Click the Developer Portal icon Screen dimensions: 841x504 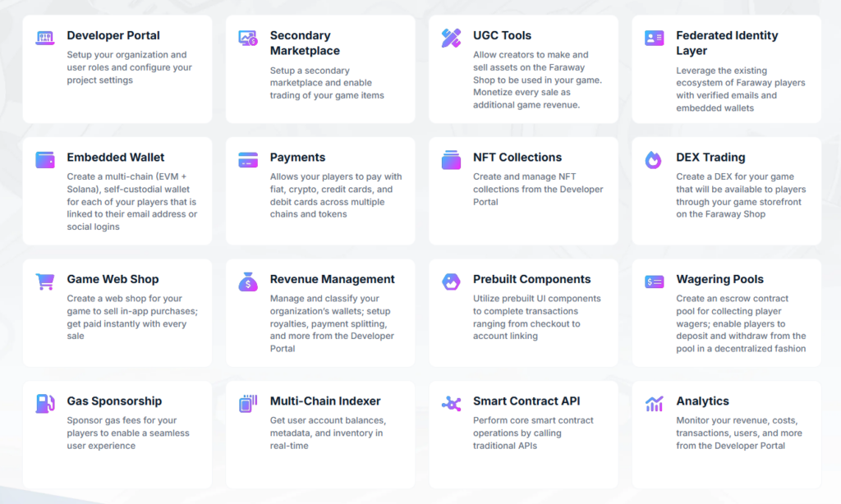pyautogui.click(x=45, y=38)
